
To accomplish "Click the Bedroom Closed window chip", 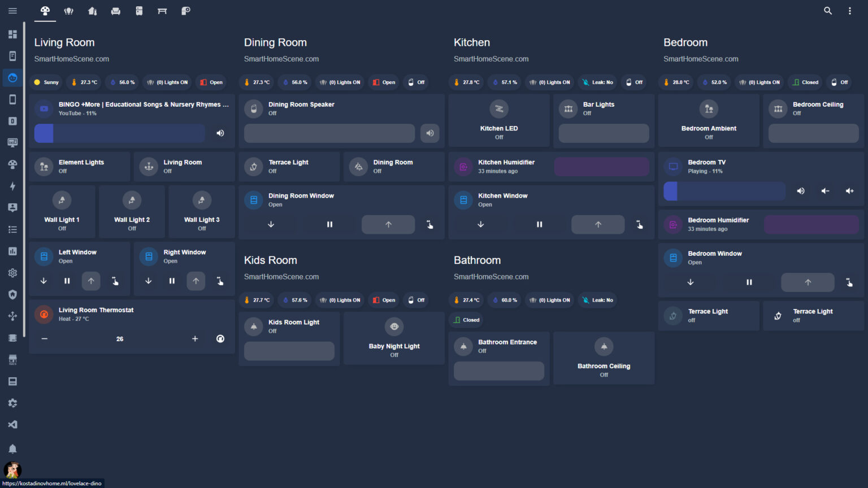I will (805, 82).
